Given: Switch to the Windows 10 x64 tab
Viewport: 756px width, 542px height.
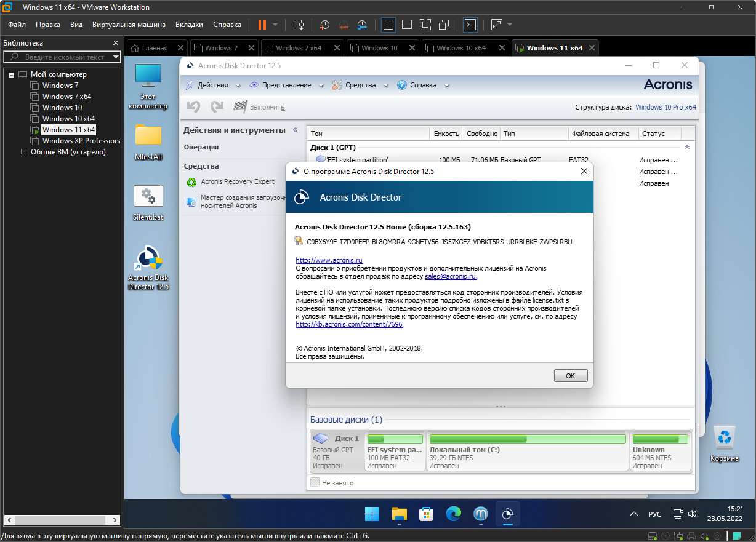Looking at the screenshot, I should pyautogui.click(x=460, y=48).
